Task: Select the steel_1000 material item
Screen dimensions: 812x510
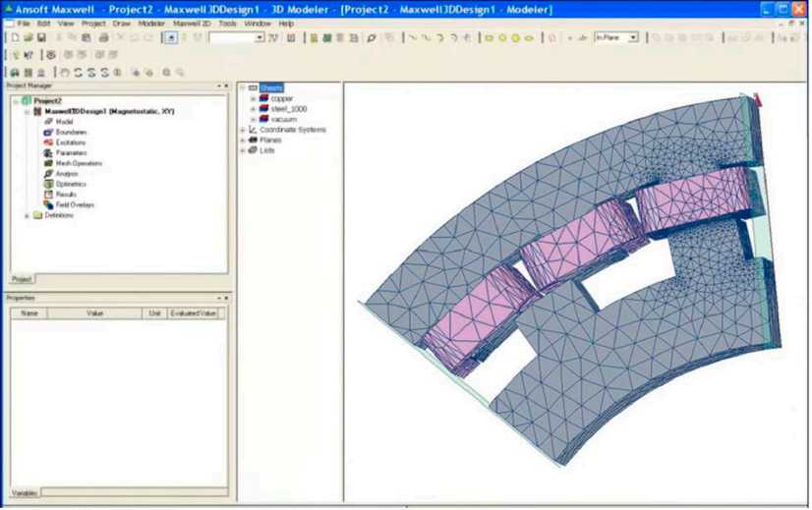Action: [x=288, y=109]
